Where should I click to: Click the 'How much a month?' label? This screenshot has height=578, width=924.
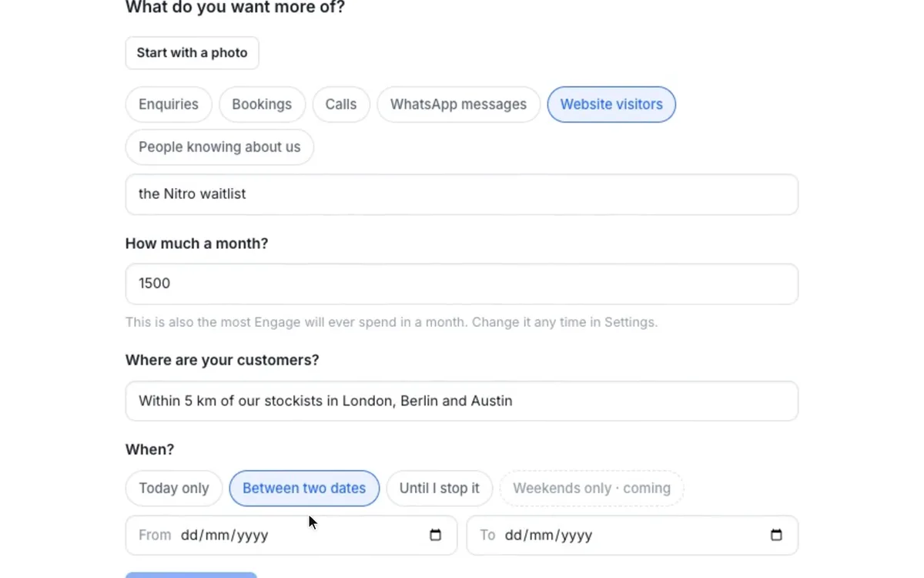(x=197, y=244)
